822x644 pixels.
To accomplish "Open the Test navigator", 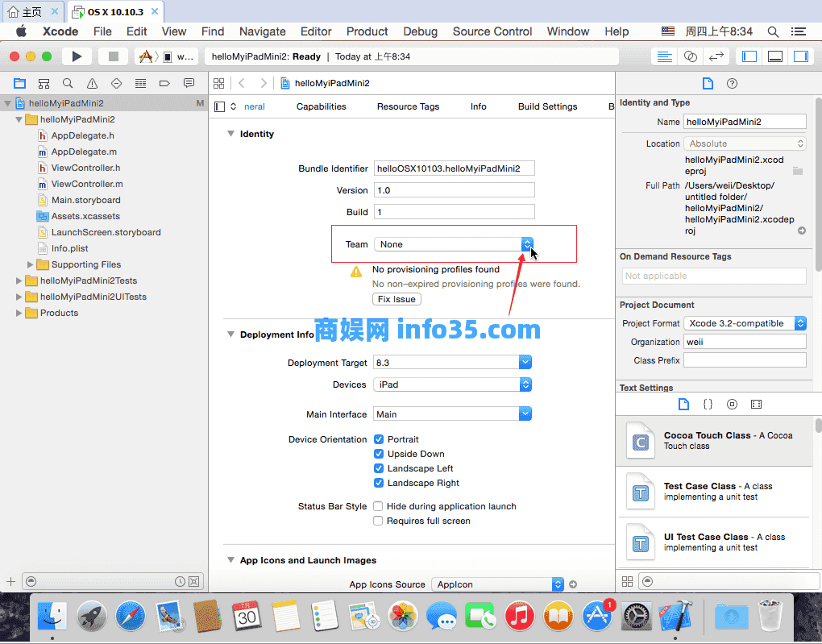I will click(116, 83).
